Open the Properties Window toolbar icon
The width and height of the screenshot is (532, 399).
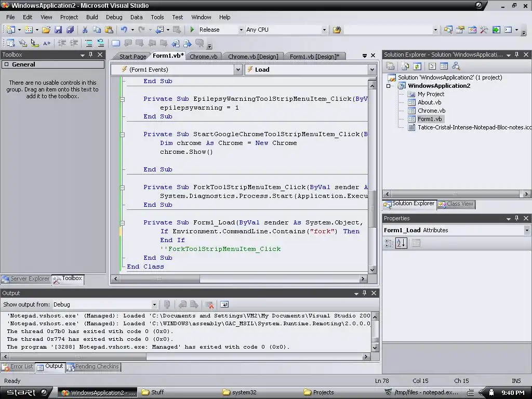[460, 30]
